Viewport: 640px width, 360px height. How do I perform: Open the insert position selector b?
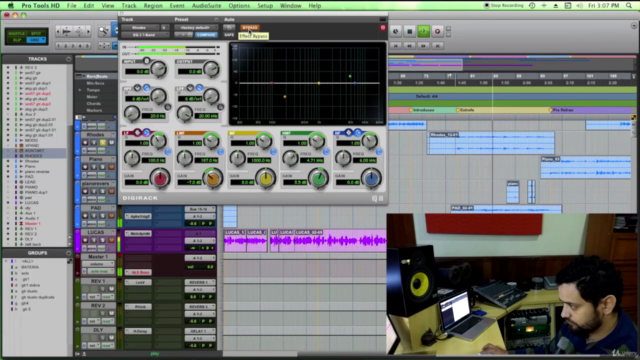click(x=164, y=27)
